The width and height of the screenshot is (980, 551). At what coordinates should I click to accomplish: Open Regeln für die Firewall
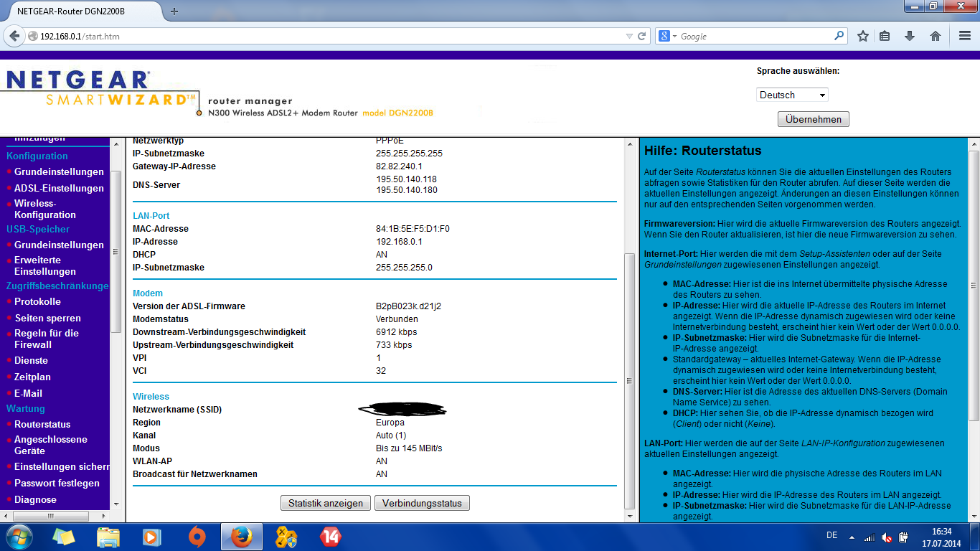47,339
